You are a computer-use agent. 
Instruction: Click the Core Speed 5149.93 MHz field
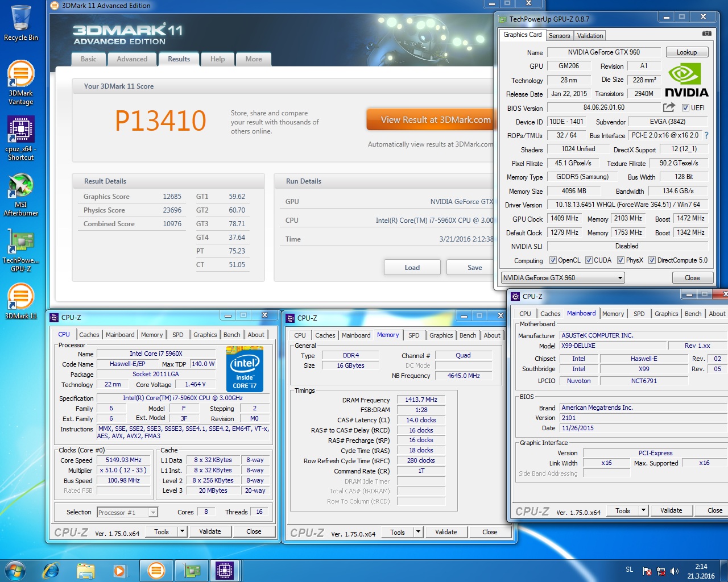124,460
